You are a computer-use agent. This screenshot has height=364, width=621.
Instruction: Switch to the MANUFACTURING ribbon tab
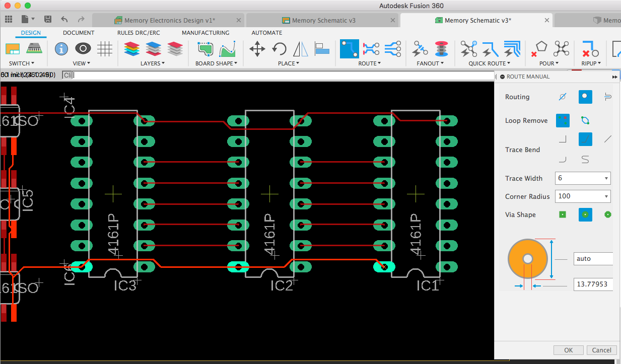click(205, 33)
